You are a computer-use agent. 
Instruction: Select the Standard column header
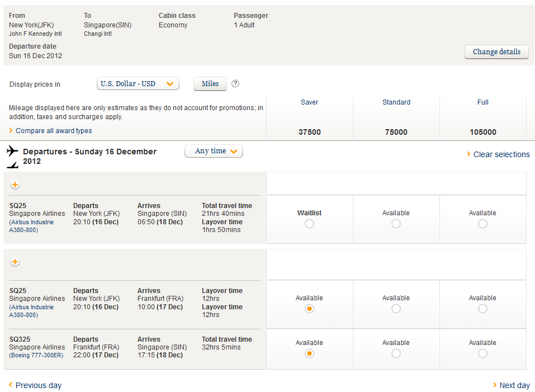click(x=396, y=102)
